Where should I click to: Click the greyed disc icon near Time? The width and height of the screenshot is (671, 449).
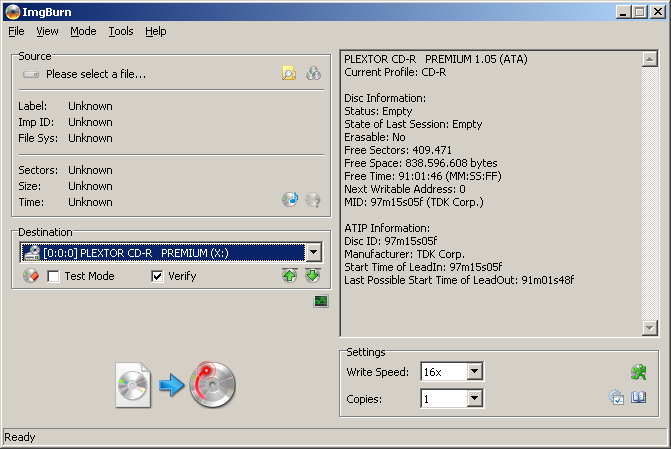(313, 199)
